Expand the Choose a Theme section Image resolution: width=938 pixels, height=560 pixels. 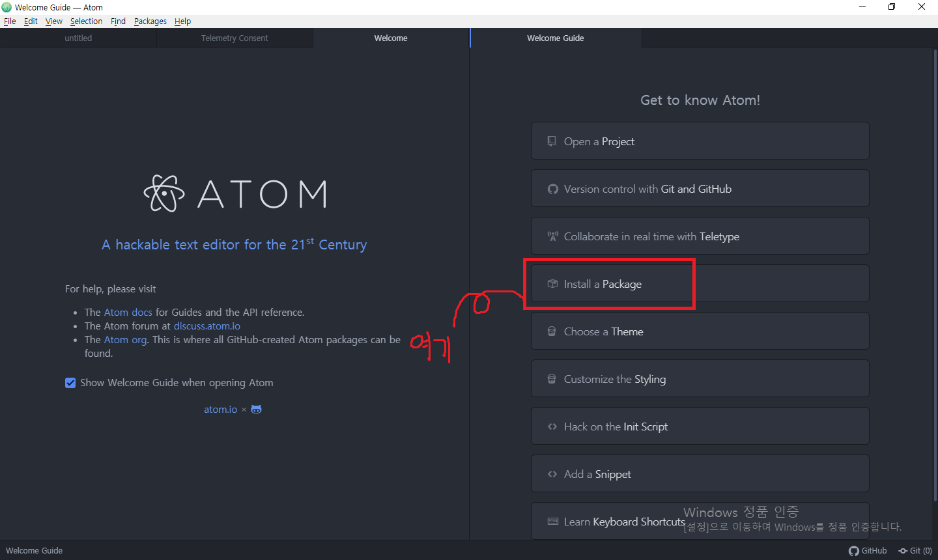click(700, 331)
